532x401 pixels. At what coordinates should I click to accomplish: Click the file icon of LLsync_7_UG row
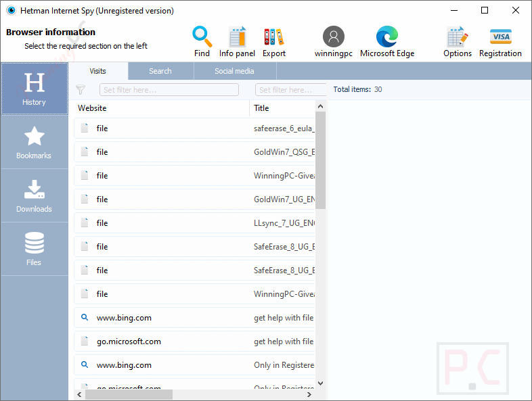pyautogui.click(x=85, y=222)
